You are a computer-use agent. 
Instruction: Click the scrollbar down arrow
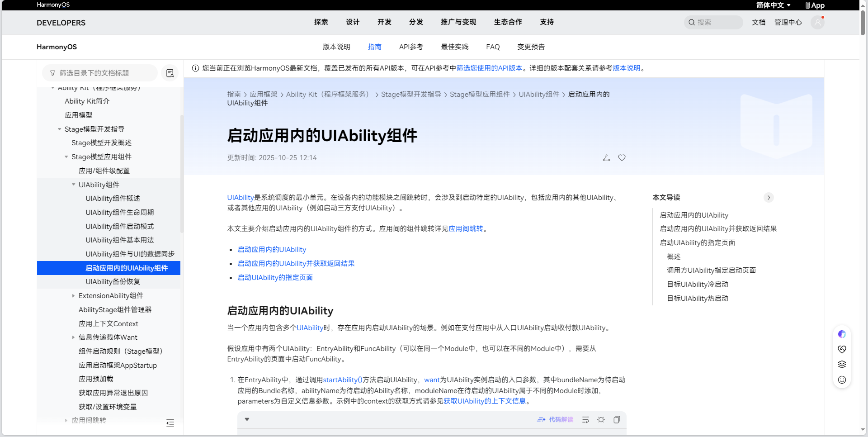(x=863, y=430)
